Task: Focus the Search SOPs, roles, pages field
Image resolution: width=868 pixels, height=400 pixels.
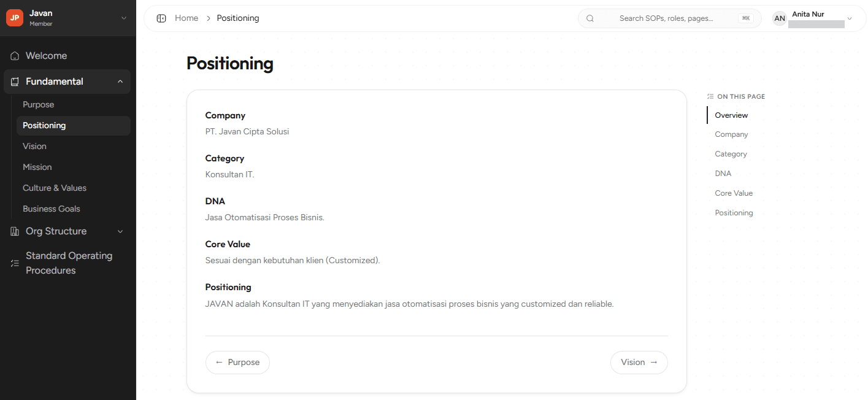Action: (670, 18)
